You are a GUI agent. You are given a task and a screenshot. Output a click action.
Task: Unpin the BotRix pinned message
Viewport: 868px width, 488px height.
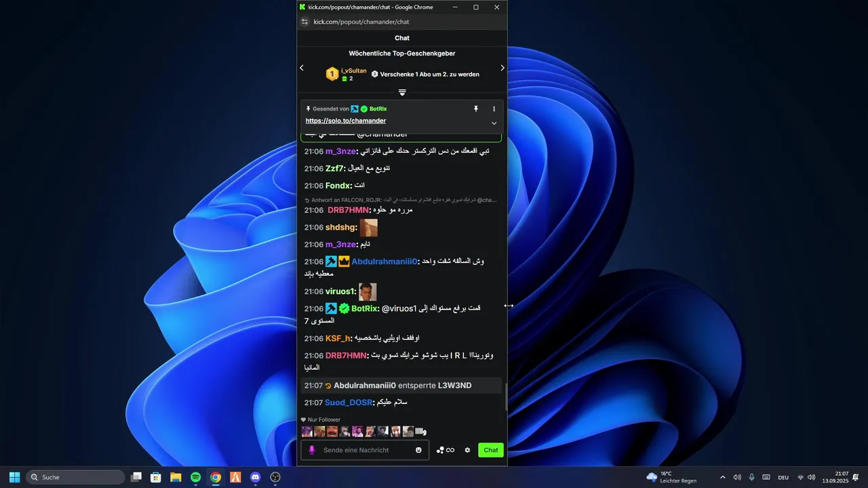[476, 108]
